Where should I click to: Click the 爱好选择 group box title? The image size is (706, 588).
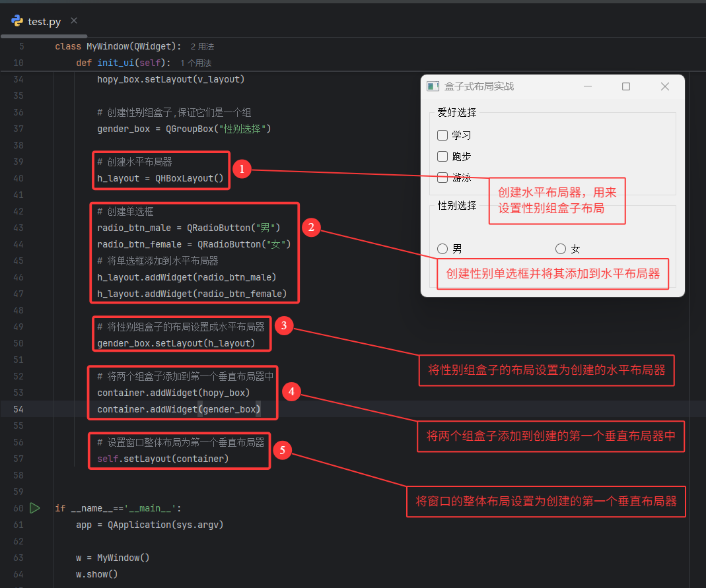tap(456, 112)
